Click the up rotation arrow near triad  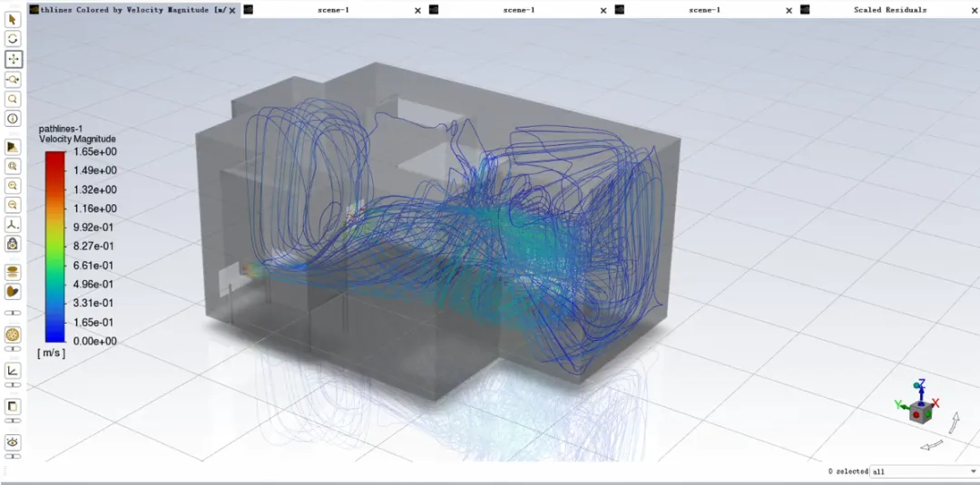click(955, 421)
